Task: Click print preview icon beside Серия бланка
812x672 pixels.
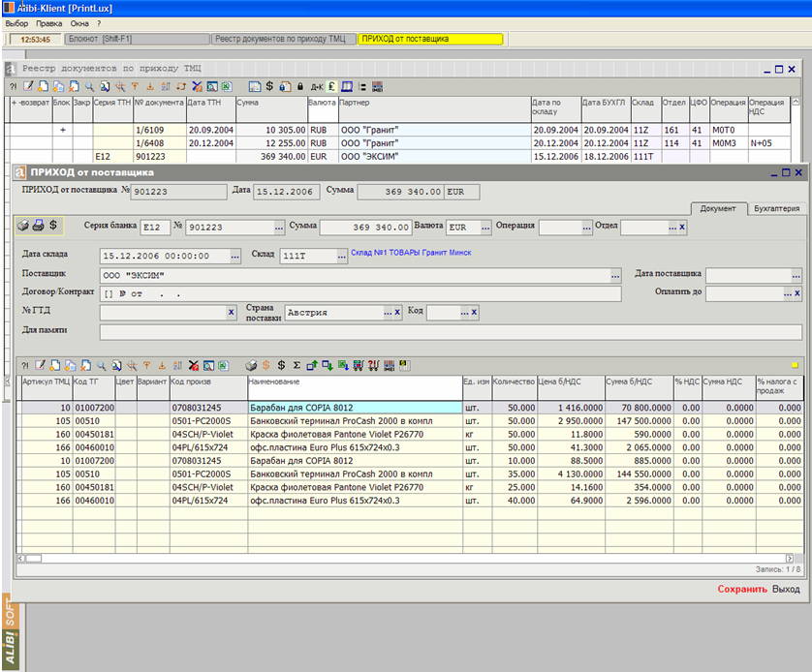Action: point(23,226)
